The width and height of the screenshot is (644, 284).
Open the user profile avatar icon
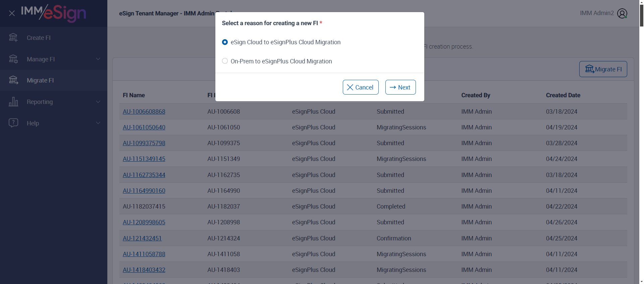point(622,13)
